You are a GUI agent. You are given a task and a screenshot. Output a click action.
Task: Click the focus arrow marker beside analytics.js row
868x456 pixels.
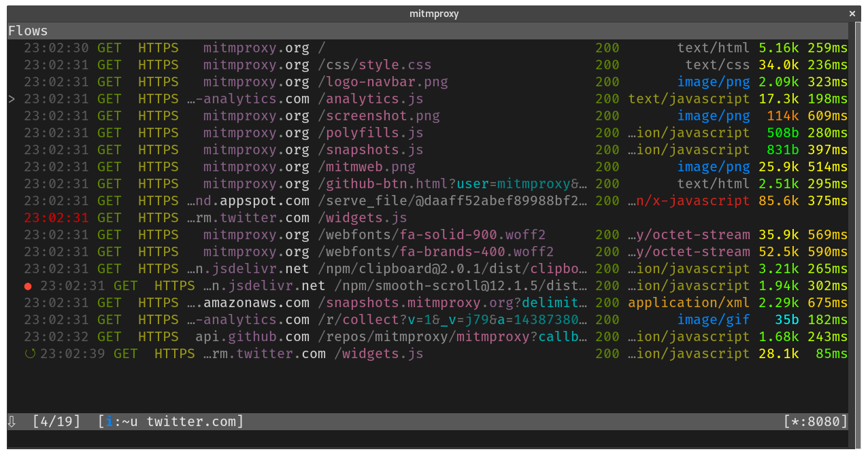pos(12,99)
